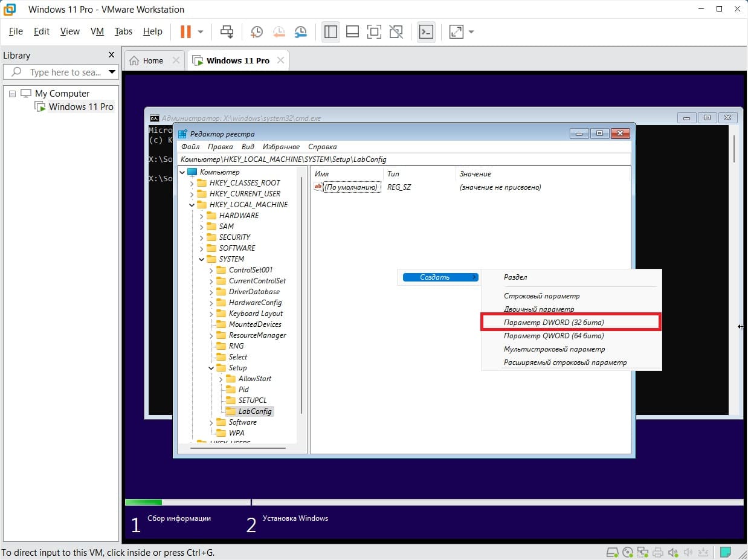Screen dimensions: 748x560
Task: Click the Имя column header
Action: pyautogui.click(x=347, y=174)
